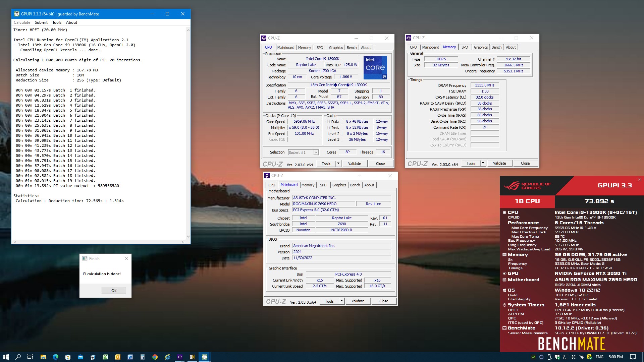Screen dimensions: 644x362
Task: Open Mail app from taskbar
Action: 80,357
